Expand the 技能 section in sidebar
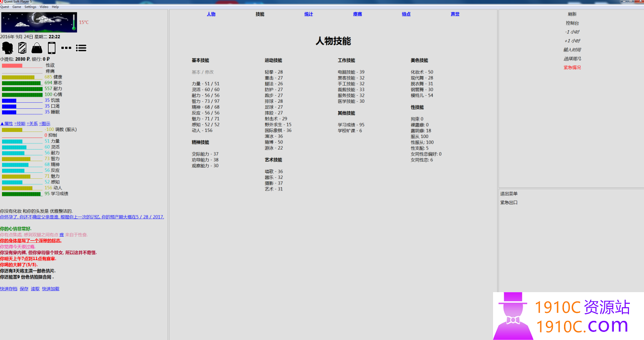644x340 pixels. pyautogui.click(x=20, y=123)
